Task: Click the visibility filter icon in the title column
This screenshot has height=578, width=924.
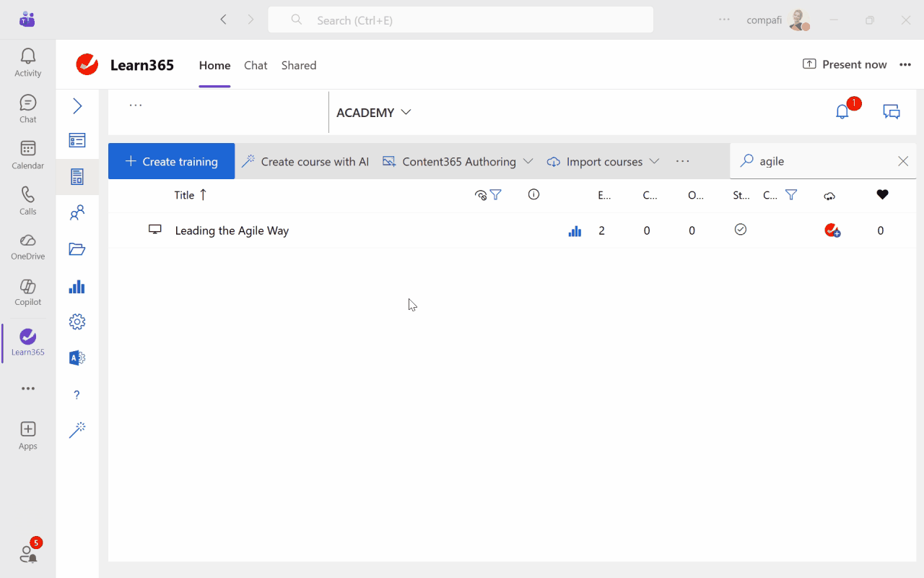Action: [496, 194]
